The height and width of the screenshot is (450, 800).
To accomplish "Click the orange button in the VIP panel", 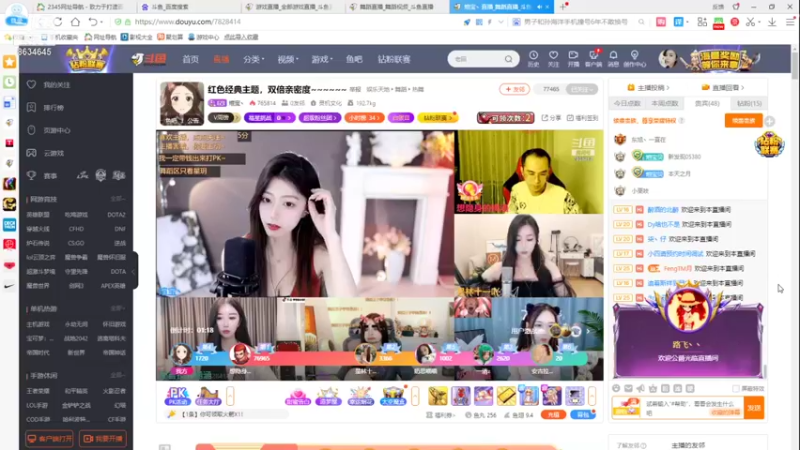I will [743, 121].
